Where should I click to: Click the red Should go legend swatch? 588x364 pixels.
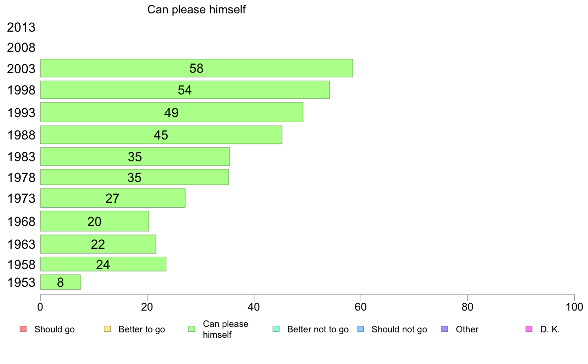(x=23, y=329)
